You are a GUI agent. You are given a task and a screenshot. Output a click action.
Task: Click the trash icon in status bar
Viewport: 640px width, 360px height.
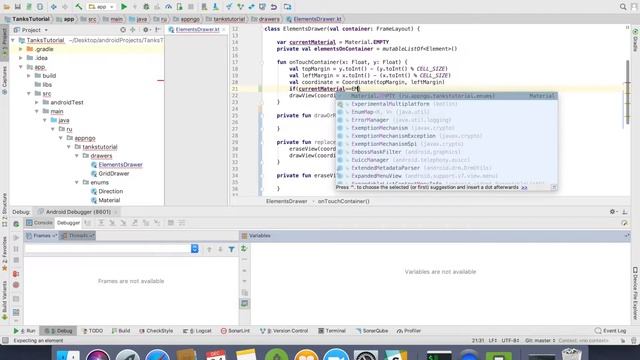633,340
